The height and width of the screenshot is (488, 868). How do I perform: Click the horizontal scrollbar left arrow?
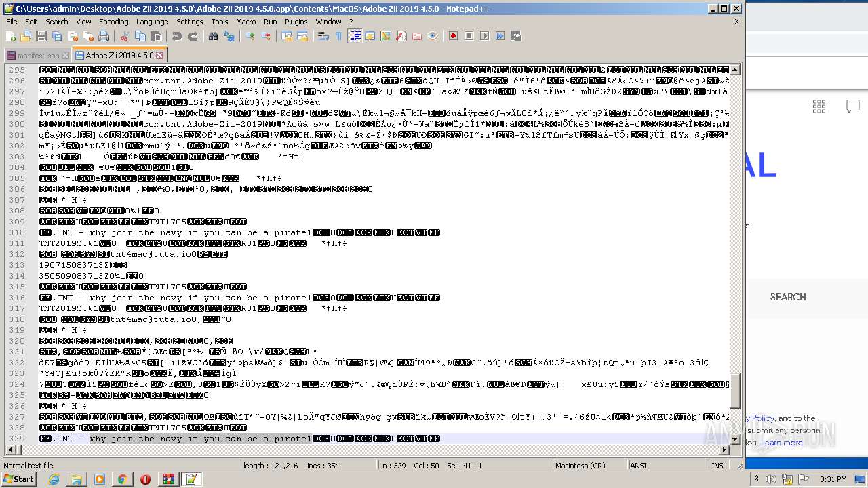(10, 450)
